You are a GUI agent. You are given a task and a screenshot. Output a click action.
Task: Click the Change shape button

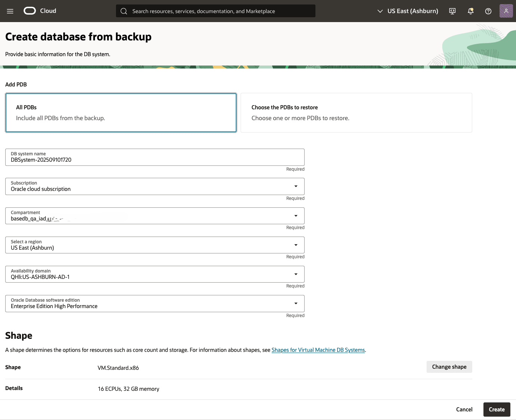(x=449, y=367)
